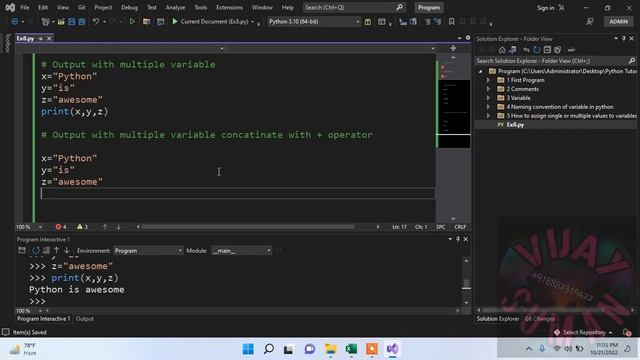640x360 pixels.
Task: Open the Debug menu
Action: [129, 7]
